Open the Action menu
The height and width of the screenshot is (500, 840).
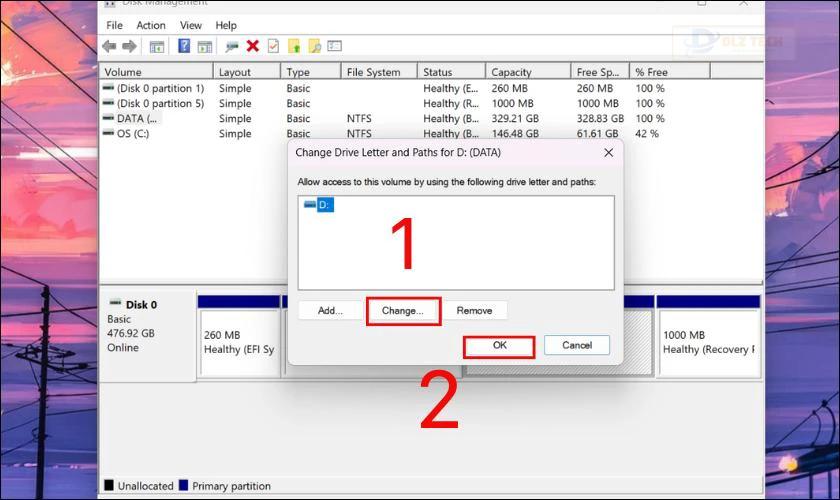[151, 25]
